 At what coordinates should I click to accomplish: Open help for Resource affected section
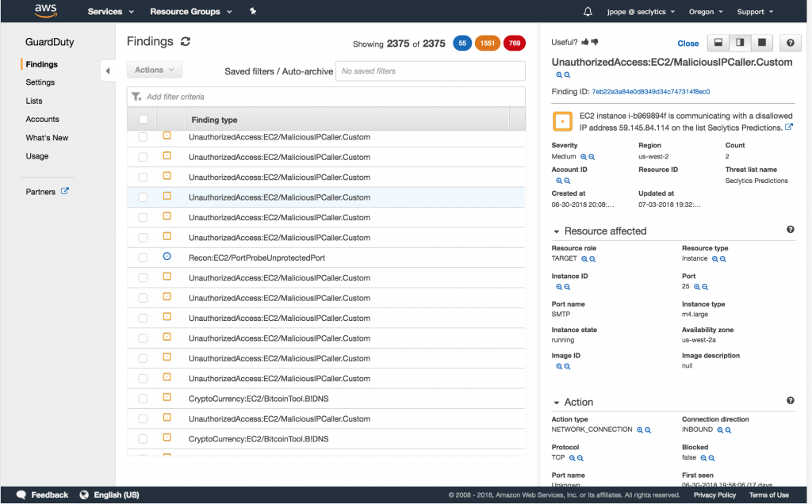[791, 230]
